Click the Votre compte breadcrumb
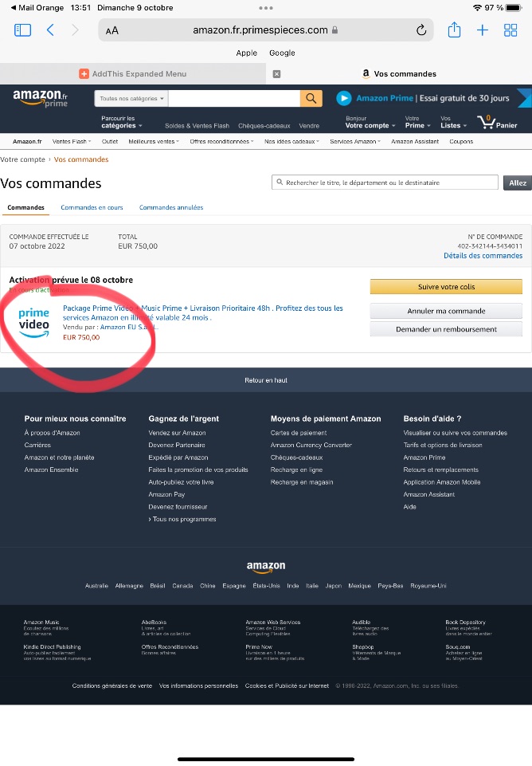 22,159
